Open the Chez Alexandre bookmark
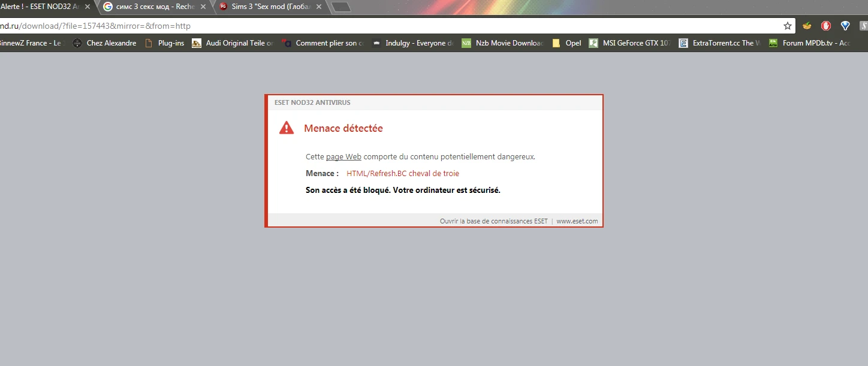Screen dimensions: 868x366 pos(104,43)
